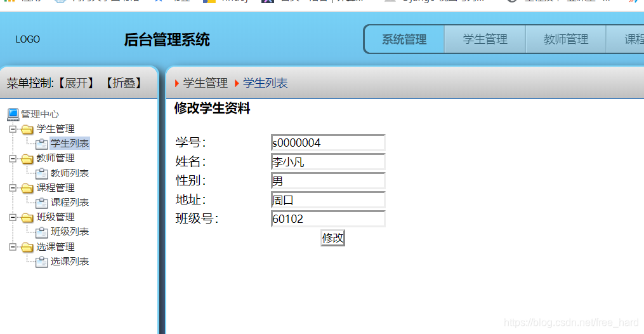644x334 pixels.
Task: Click the 班级列表 page icon
Action: pyautogui.click(x=41, y=232)
